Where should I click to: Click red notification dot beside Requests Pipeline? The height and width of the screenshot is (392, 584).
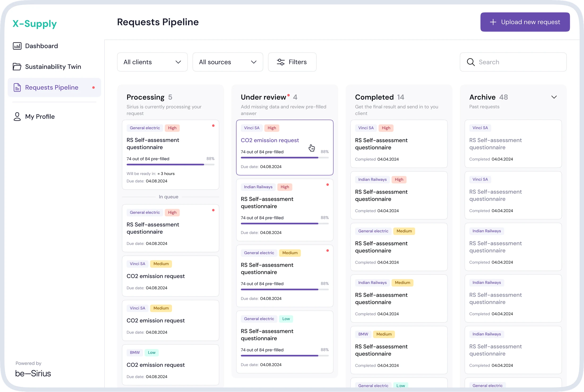coord(93,88)
